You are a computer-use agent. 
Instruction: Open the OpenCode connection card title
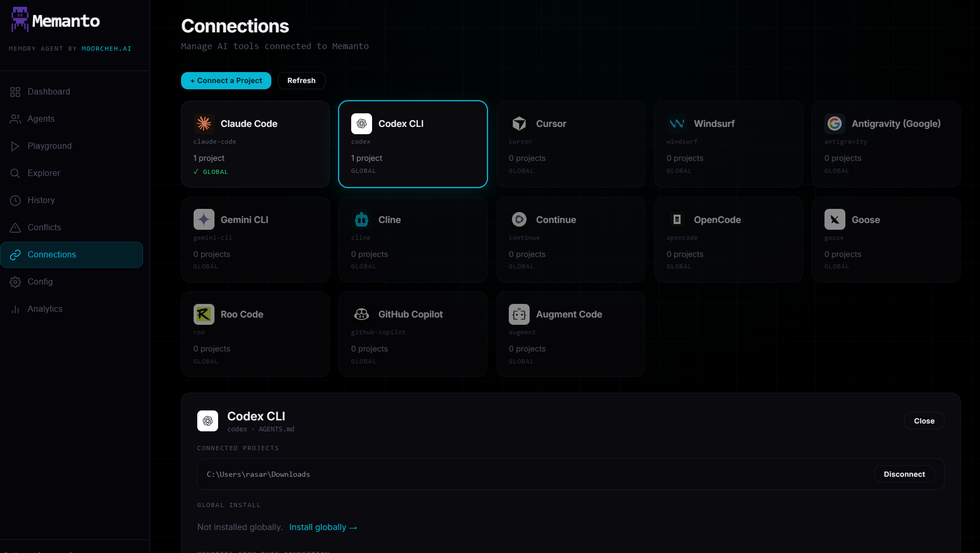click(x=717, y=220)
